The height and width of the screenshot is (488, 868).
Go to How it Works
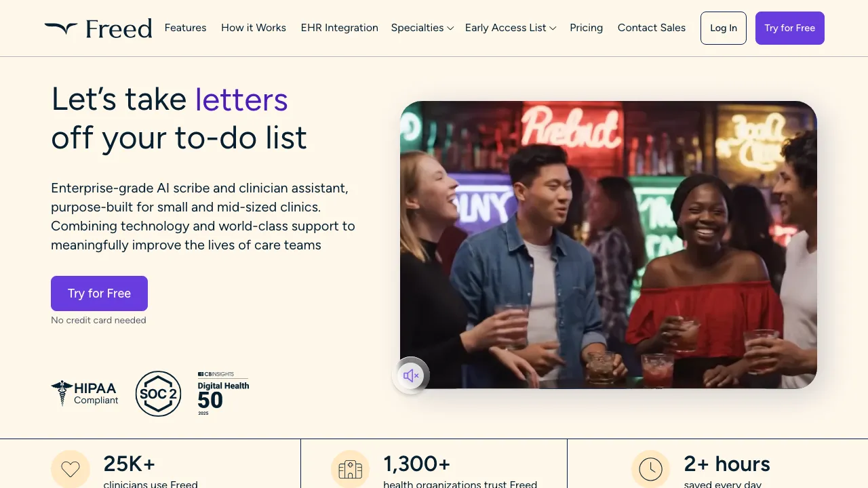[254, 28]
